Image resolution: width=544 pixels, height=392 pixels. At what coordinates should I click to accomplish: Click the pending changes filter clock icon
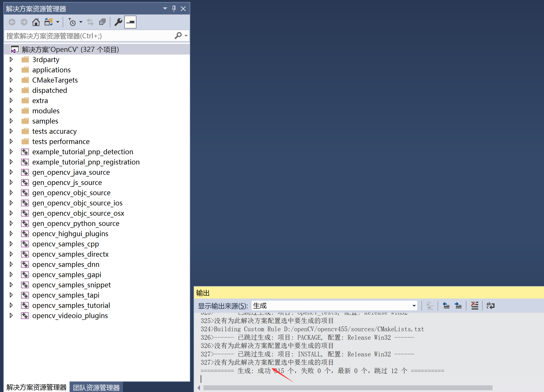click(72, 22)
